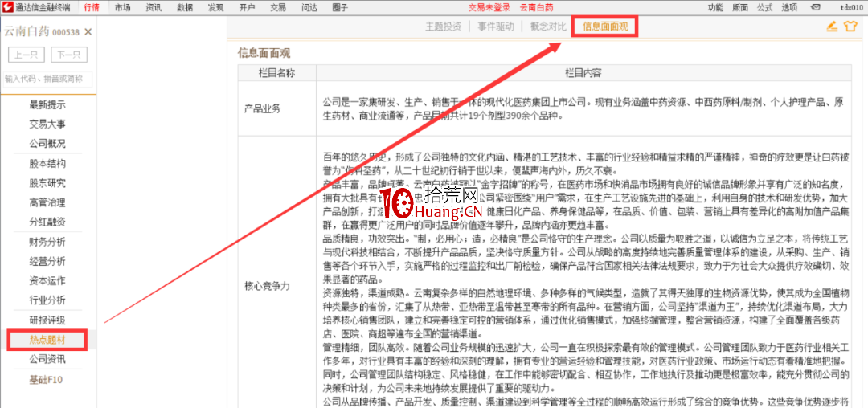Click the 产品业务 row label
This screenshot has height=408, width=868.
click(263, 108)
